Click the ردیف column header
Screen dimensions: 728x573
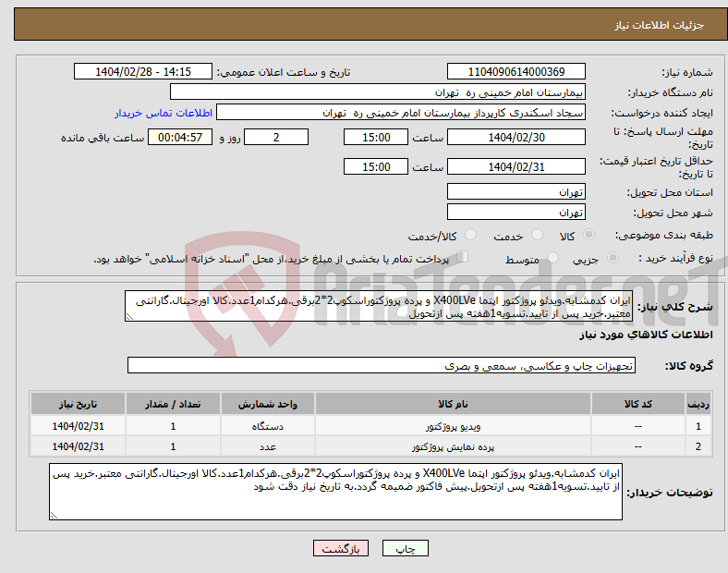(x=698, y=404)
